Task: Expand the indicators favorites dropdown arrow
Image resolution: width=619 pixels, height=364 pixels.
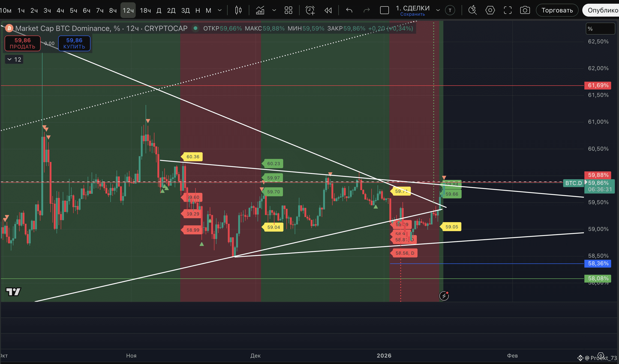Action: (x=274, y=10)
